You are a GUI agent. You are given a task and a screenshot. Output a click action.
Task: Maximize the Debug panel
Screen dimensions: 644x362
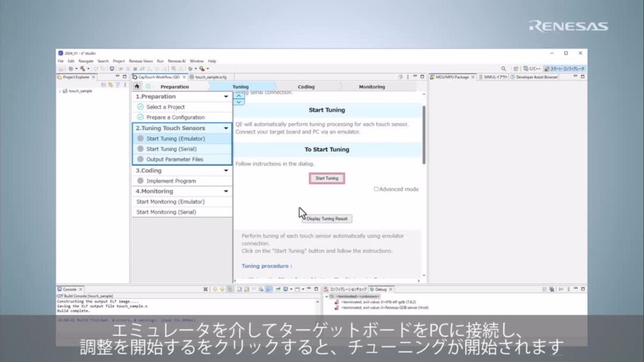coord(583,289)
